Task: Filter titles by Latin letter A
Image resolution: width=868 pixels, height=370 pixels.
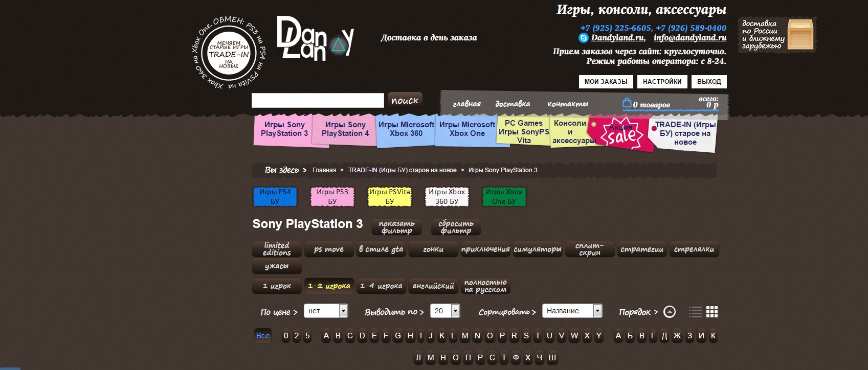Action: point(326,336)
